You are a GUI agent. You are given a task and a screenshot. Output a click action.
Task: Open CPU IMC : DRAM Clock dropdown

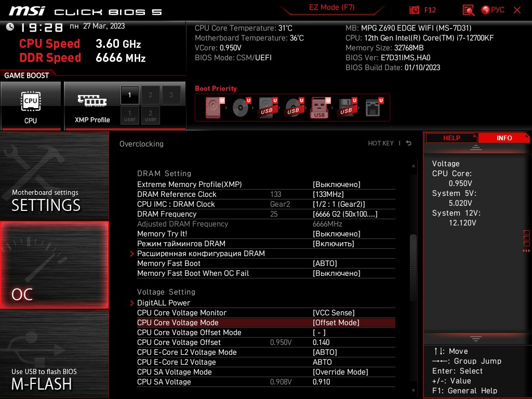[x=339, y=204]
